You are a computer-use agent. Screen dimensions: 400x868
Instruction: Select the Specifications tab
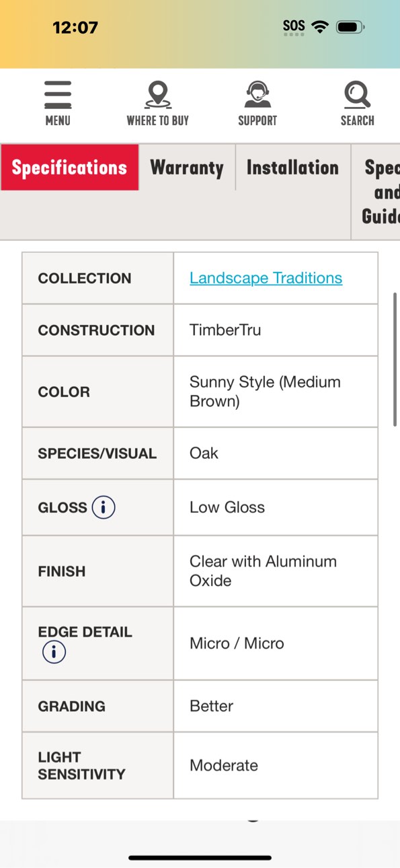pos(69,168)
